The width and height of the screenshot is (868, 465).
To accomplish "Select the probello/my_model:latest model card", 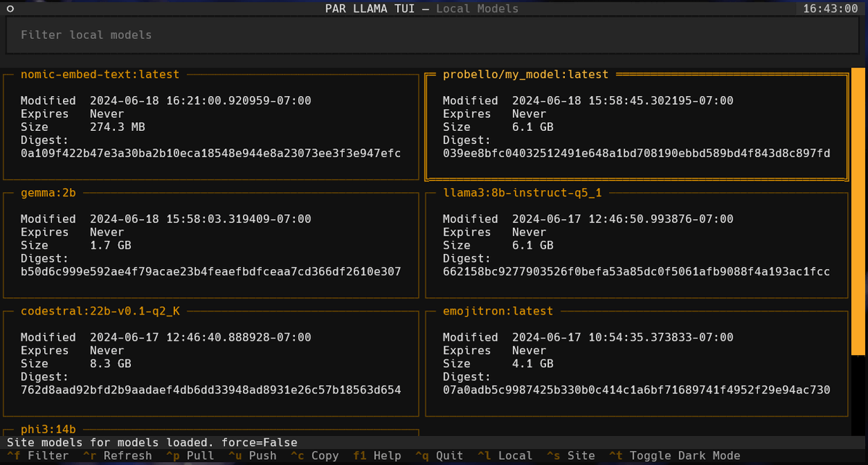I will (637, 127).
